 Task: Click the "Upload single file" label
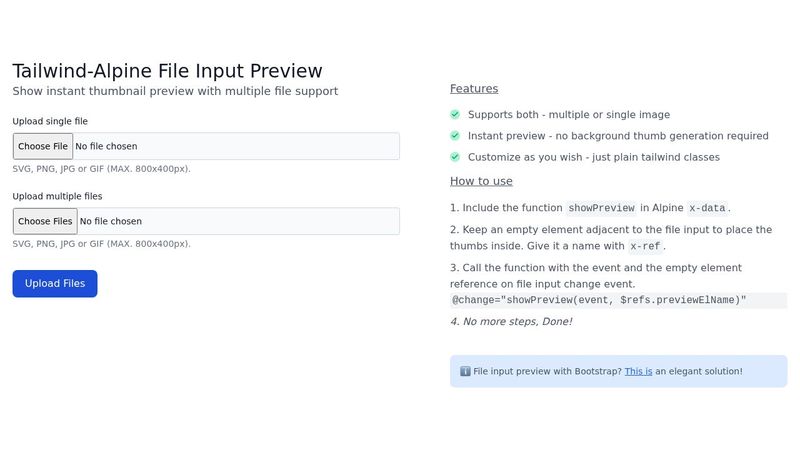tap(51, 121)
